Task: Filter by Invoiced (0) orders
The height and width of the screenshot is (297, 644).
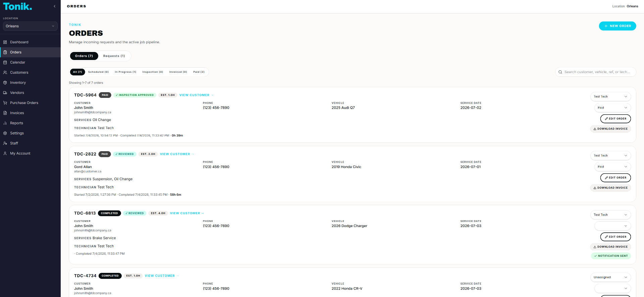Action: (178, 72)
